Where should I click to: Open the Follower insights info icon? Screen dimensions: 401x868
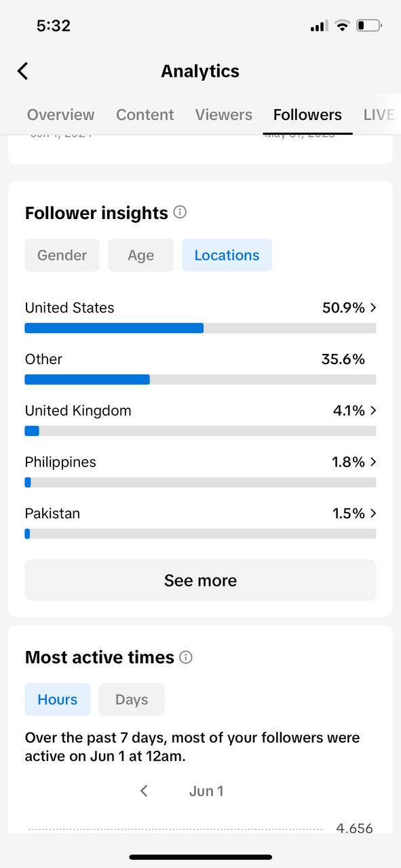coord(180,212)
